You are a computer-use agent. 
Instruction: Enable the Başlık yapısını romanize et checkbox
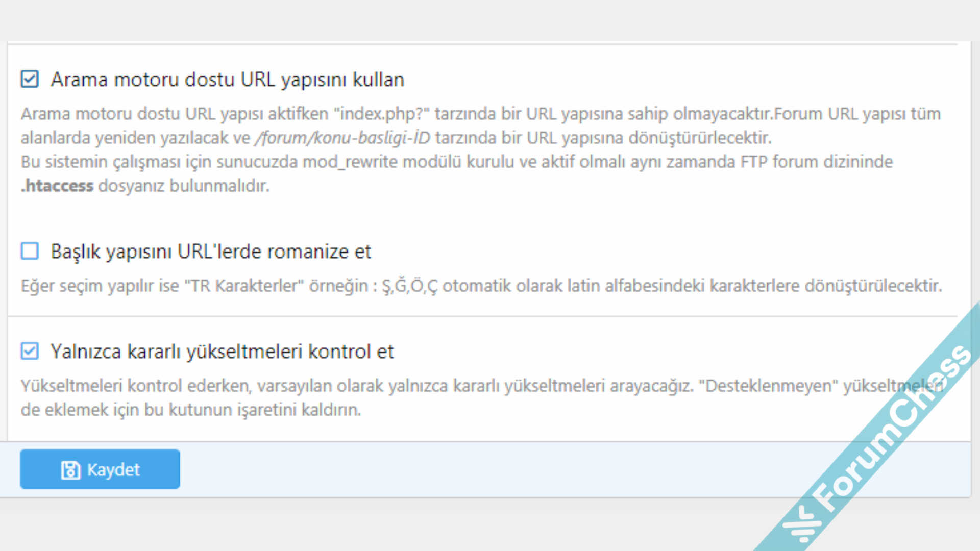pyautogui.click(x=30, y=251)
